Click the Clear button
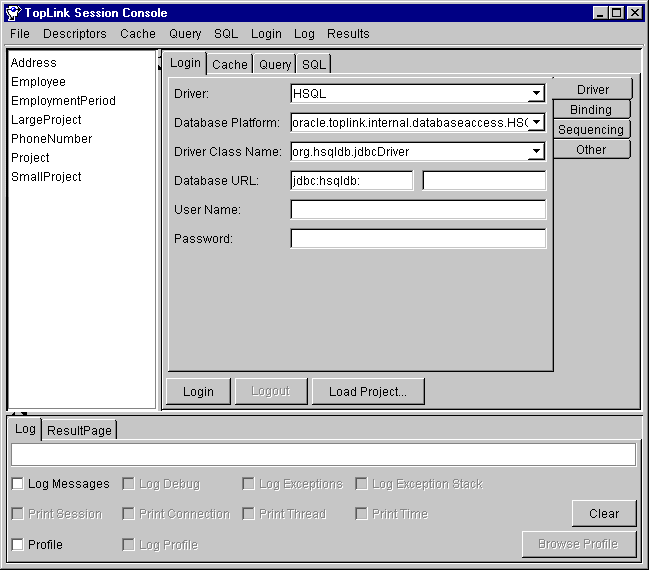 pyautogui.click(x=604, y=513)
